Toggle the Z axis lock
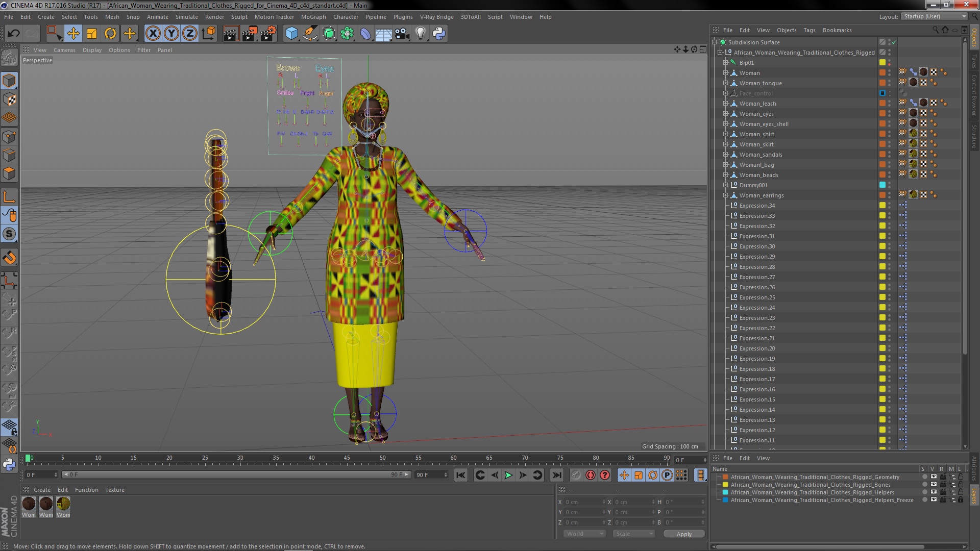980x551 pixels. click(190, 34)
